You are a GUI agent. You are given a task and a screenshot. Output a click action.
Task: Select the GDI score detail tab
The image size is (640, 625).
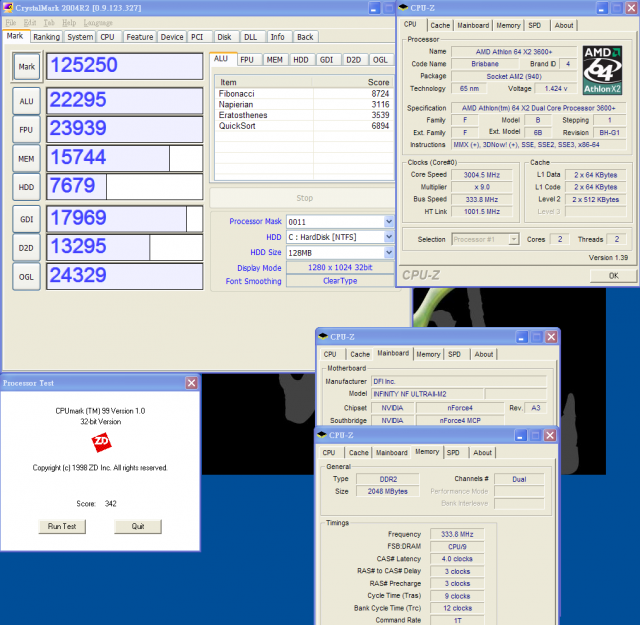[x=327, y=60]
